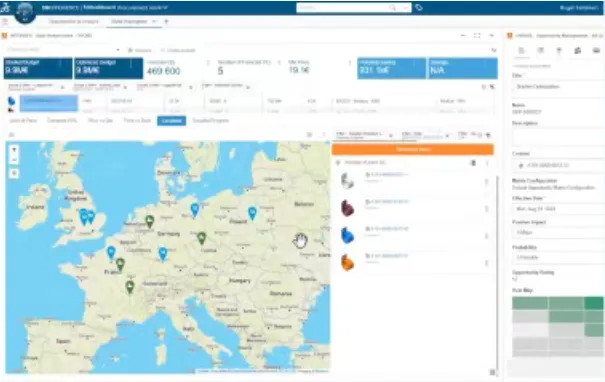Switch to the Location tab
Screen dimensions: 605x382
pyautogui.click(x=171, y=121)
